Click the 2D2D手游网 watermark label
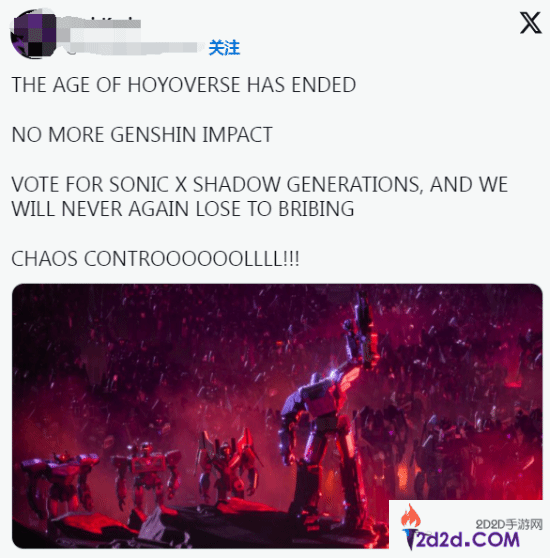Screen dimensions: 550x558 [509, 524]
